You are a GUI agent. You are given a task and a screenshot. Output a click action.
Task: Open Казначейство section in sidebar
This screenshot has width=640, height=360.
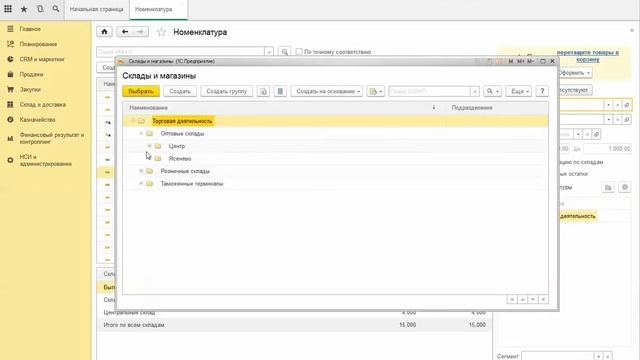38,120
